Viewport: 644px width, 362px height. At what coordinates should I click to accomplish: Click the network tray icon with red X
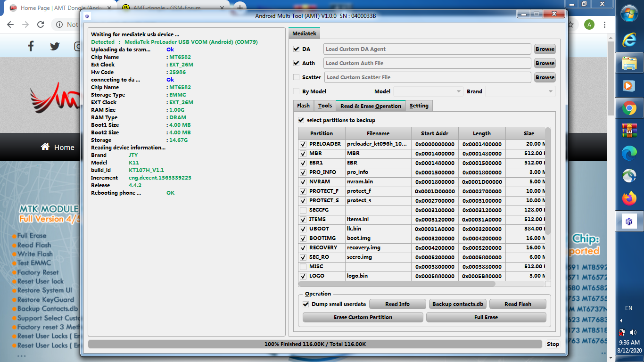tap(623, 332)
